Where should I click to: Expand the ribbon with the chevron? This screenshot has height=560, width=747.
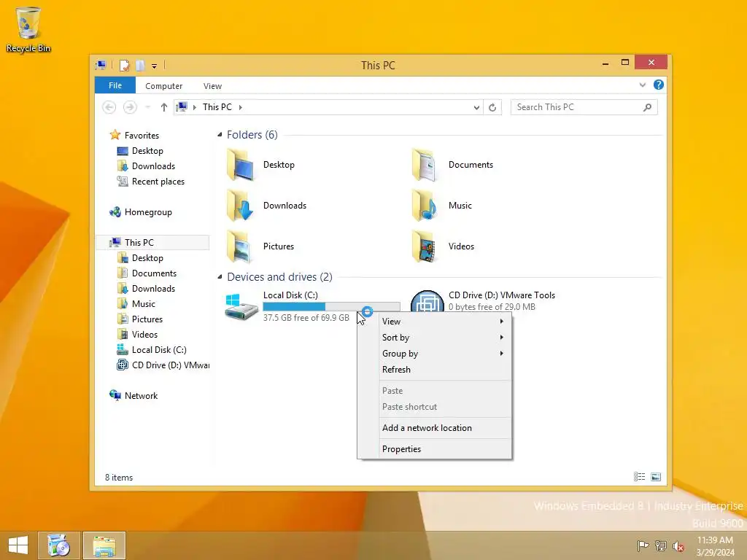(x=642, y=85)
